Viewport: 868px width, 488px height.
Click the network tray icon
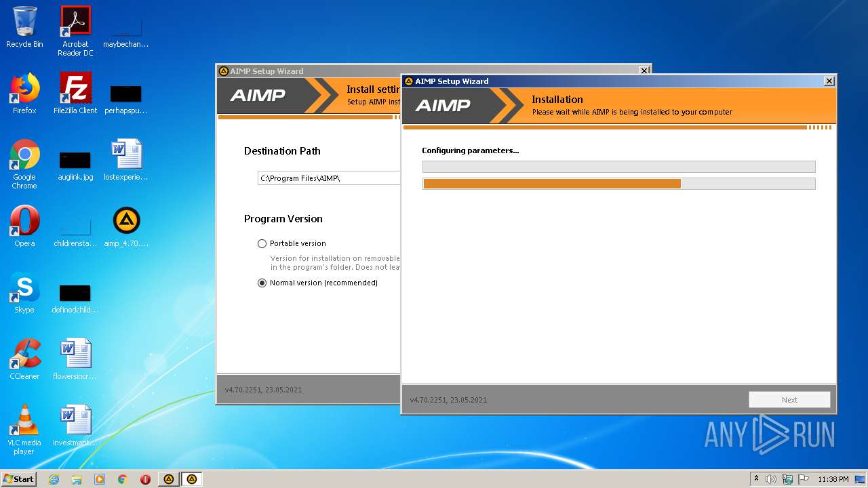point(787,479)
